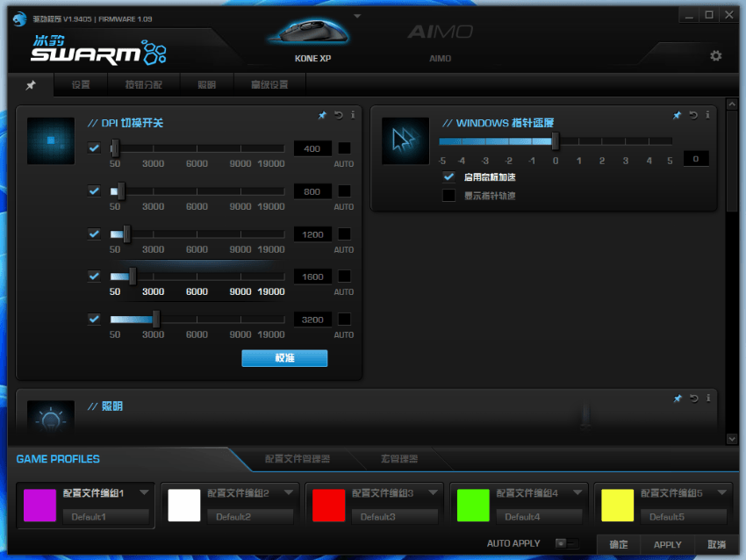Expand 配置文件编组1 dropdown arrow

pyautogui.click(x=144, y=492)
